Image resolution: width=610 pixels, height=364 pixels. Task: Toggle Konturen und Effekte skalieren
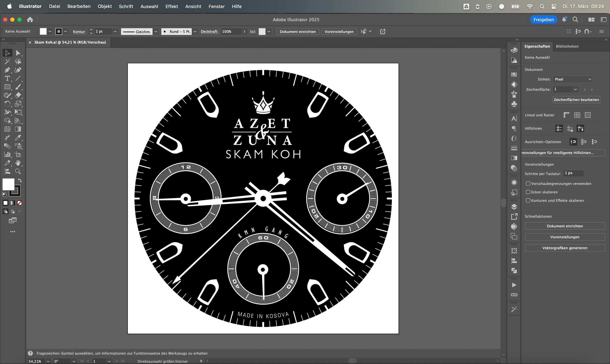528,201
